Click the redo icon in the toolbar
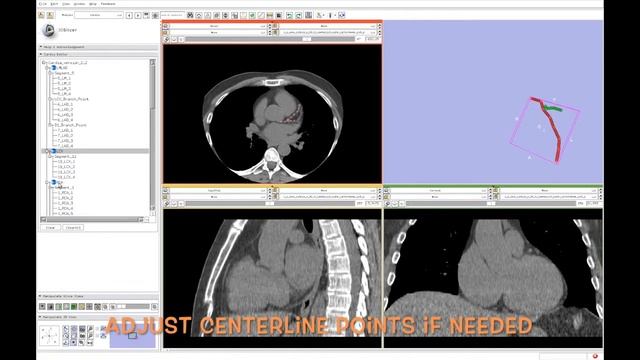640x360 pixels. click(298, 15)
